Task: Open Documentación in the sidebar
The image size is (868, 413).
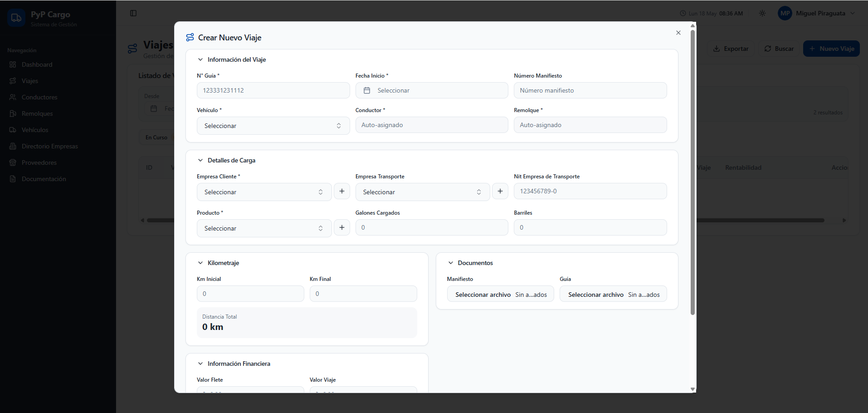Action: tap(58, 179)
